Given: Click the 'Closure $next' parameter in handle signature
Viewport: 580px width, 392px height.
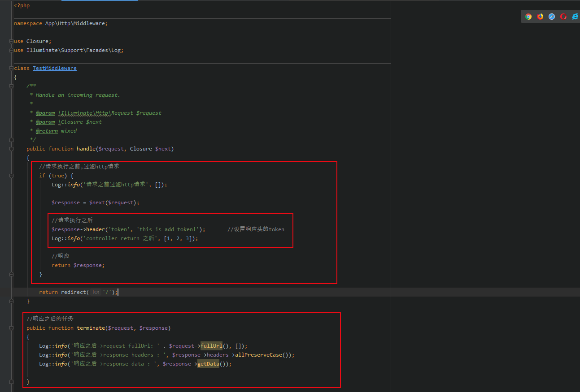Looking at the screenshot, I should coord(150,149).
